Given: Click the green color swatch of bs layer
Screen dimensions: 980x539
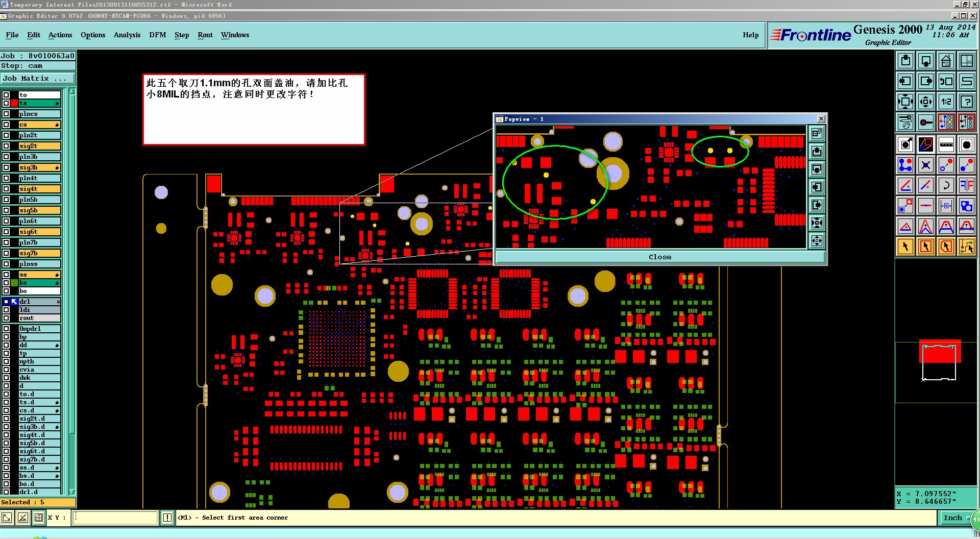Looking at the screenshot, I should pyautogui.click(x=14, y=283).
